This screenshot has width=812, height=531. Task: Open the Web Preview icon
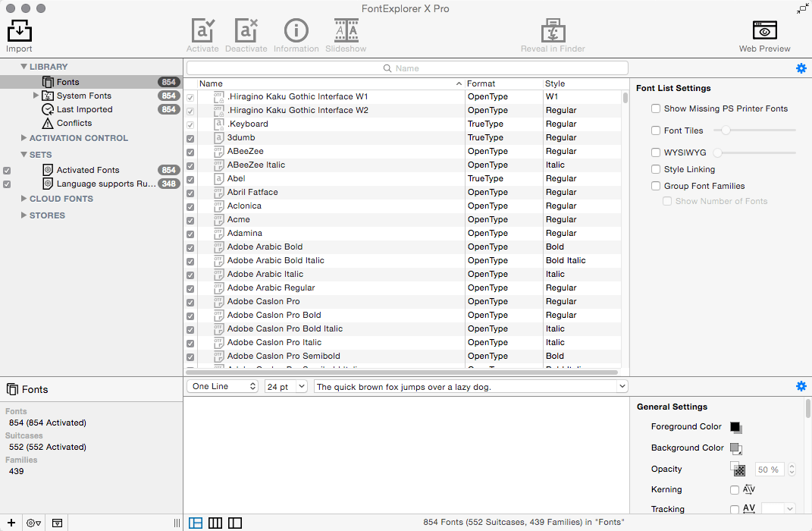pos(764,30)
